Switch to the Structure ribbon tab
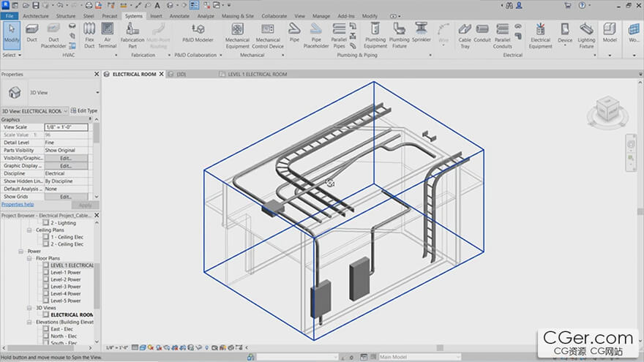The height and width of the screenshot is (362, 644). pos(66,16)
